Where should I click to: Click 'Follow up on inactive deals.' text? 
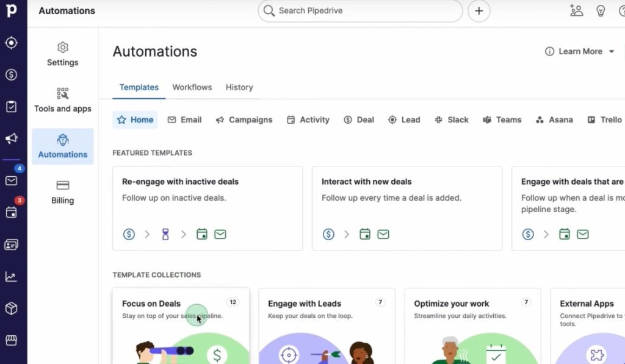click(174, 198)
